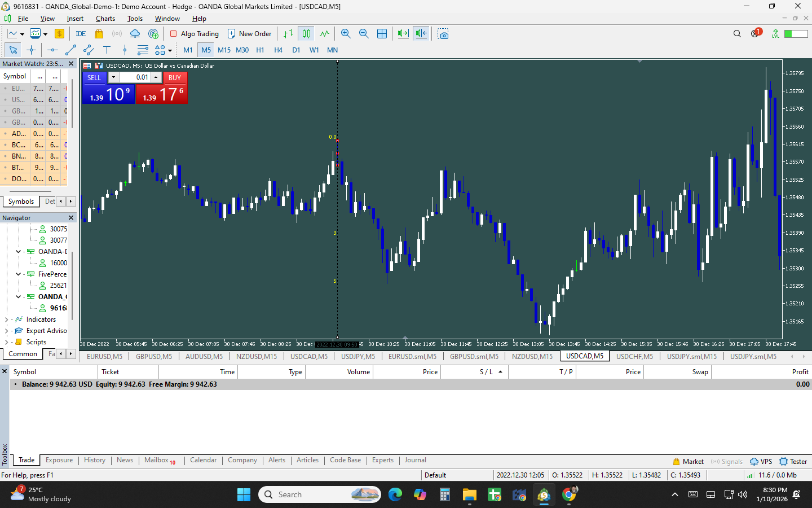Expand the Expert Advisors tree node
812x508 pixels.
pos(6,331)
